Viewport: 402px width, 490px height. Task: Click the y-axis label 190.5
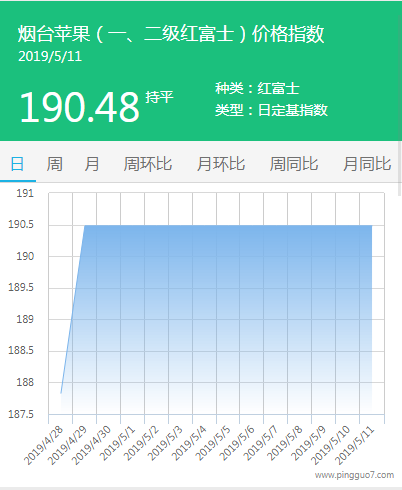(21, 224)
